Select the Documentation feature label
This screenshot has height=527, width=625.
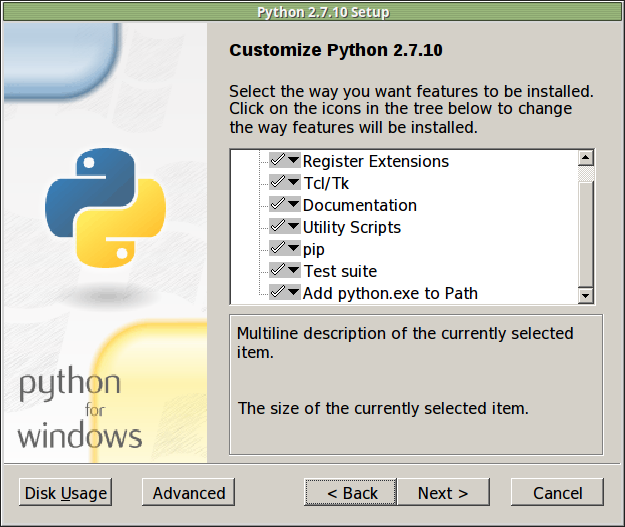click(360, 205)
